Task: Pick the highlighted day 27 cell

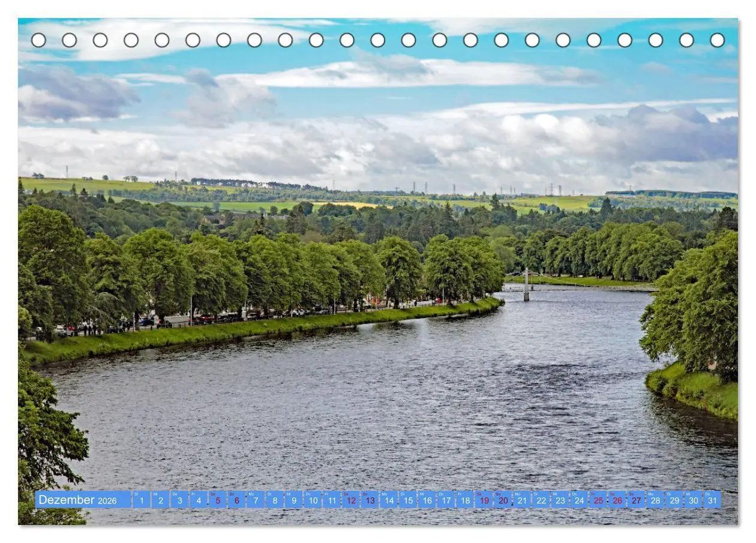Action: click(x=637, y=500)
